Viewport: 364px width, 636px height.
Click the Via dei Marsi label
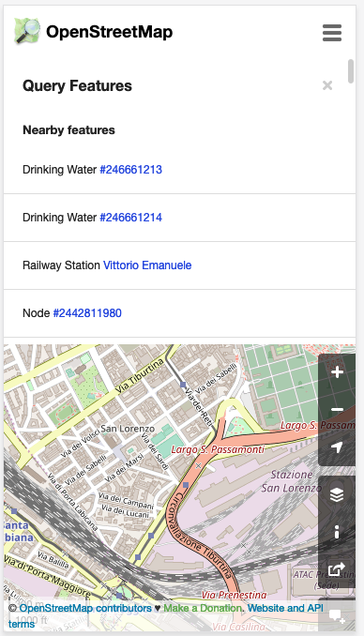[124, 468]
